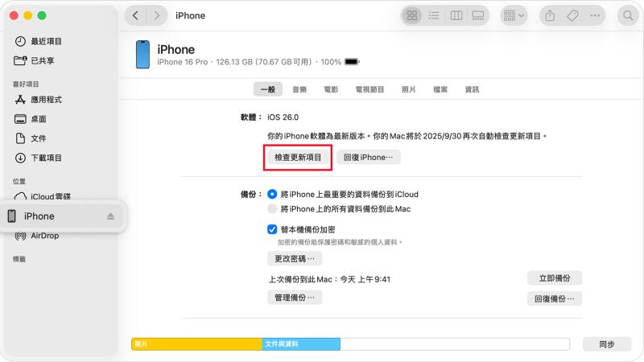Click the 回復備份… button
The width and height of the screenshot is (644, 362).
pos(555,298)
